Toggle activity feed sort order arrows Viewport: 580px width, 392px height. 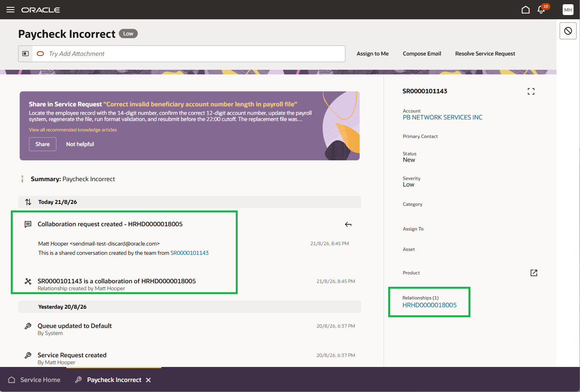point(28,202)
